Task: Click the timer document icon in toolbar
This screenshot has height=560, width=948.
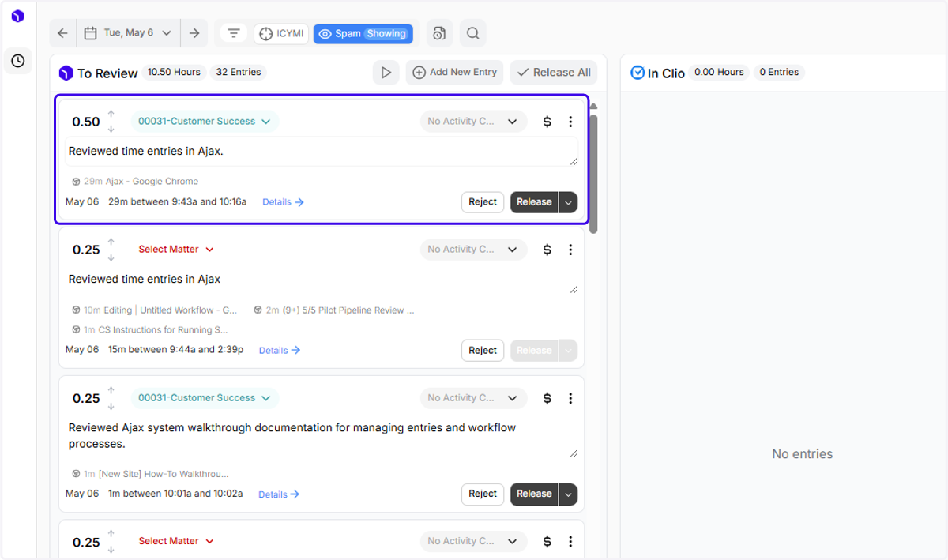Action: click(440, 33)
